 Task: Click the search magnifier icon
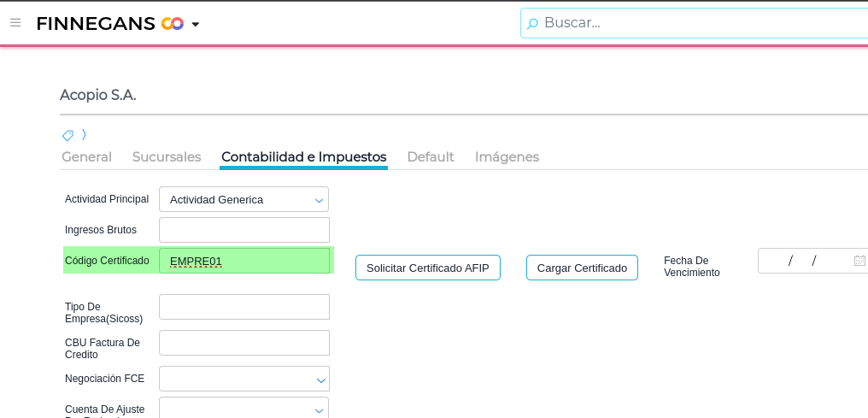532,23
